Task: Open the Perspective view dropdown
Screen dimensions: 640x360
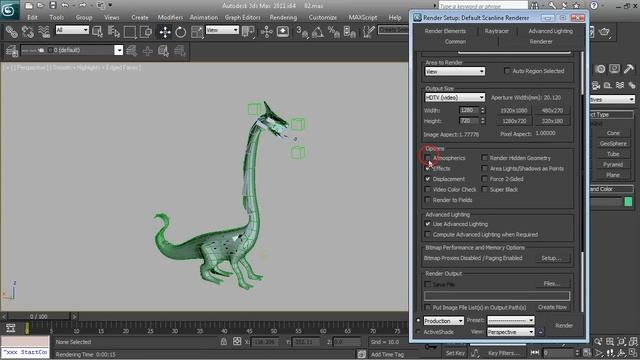Action: tap(511, 332)
